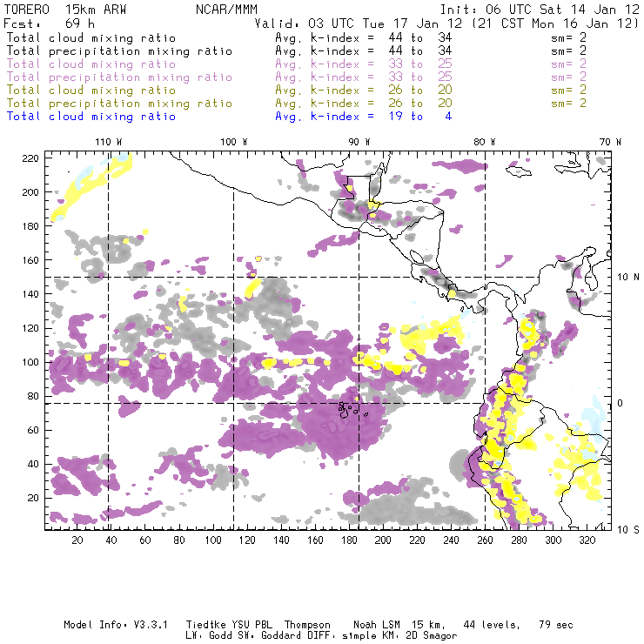Viewport: 644px width, 644px height.
Task: Select olive 'Total precipitation mixing ratio' legend line
Action: click(119, 103)
